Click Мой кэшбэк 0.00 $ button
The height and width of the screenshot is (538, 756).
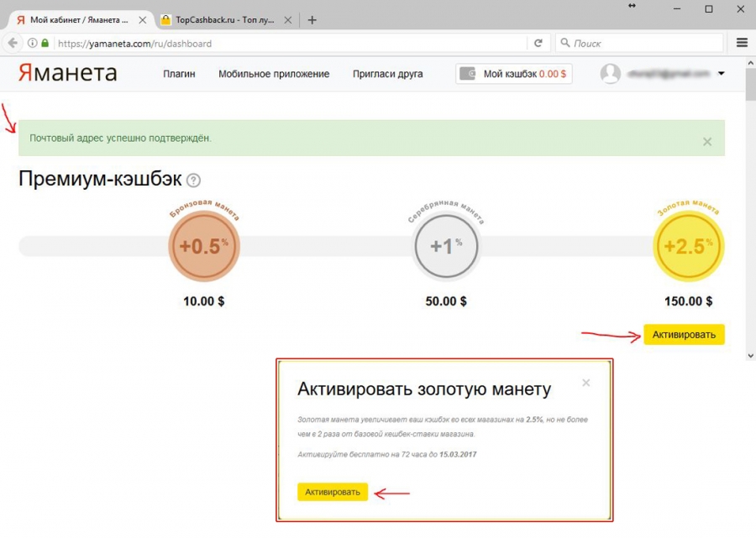pos(514,74)
